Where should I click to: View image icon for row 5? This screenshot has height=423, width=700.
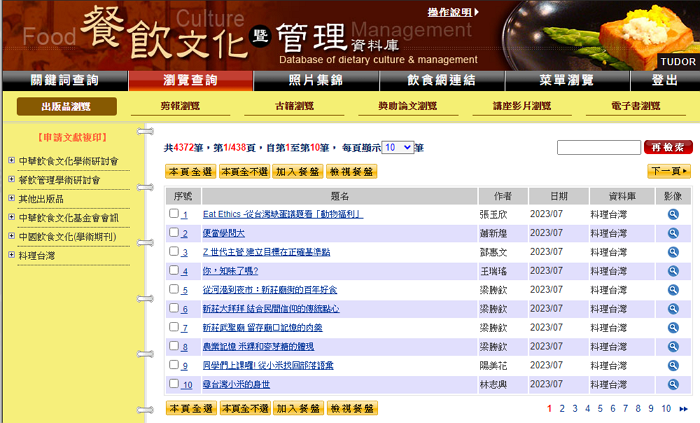click(x=673, y=290)
